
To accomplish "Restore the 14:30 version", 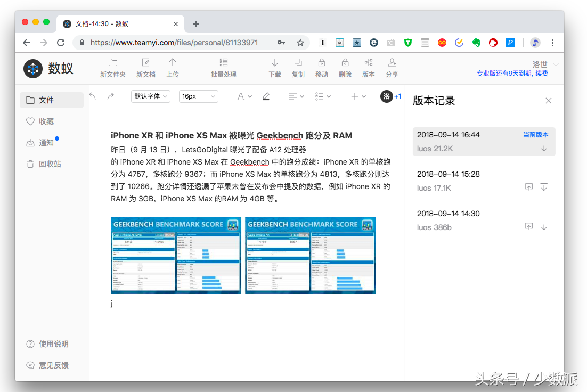I will pos(528,226).
